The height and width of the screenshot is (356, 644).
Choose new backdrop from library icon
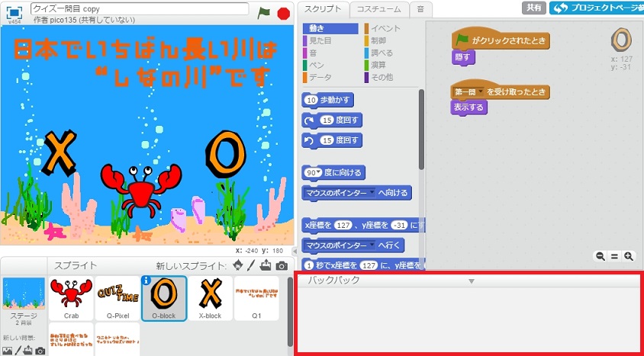[8, 350]
